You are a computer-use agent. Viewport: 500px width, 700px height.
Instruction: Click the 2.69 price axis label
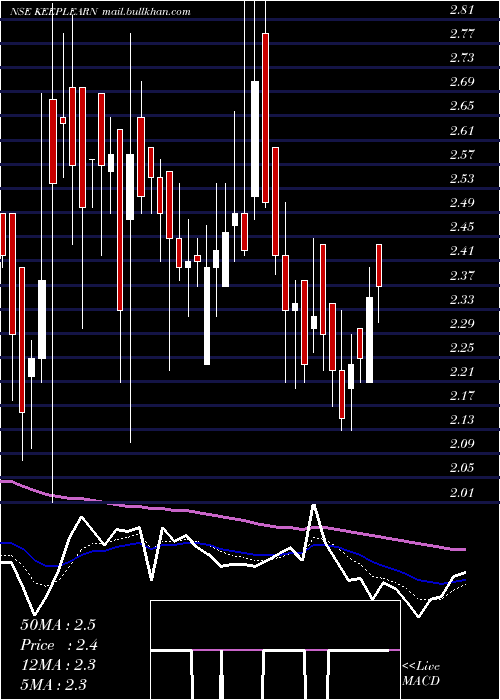pos(462,82)
